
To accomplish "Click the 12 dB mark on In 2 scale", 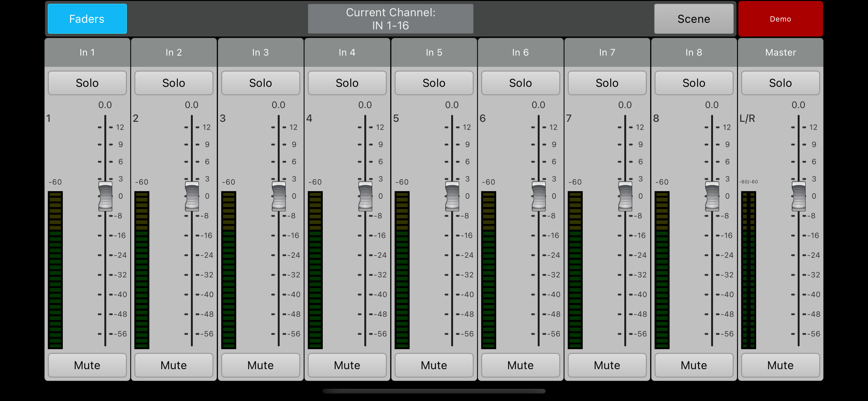I will pos(207,127).
